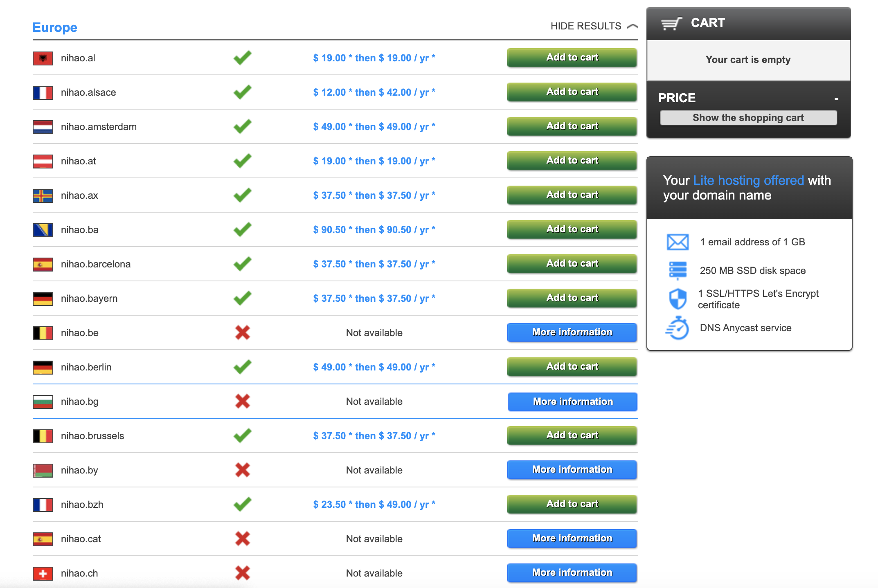Click the SSL shield icon
The width and height of the screenshot is (878, 588).
(x=678, y=299)
